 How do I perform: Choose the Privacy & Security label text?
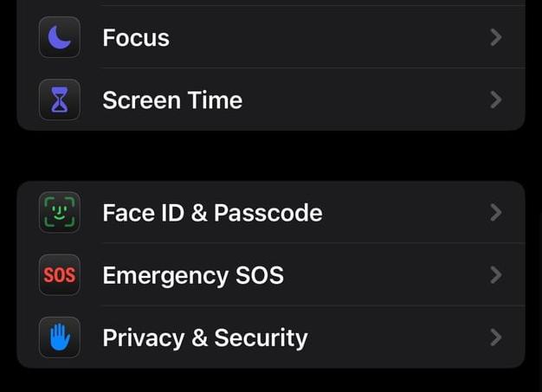point(205,337)
